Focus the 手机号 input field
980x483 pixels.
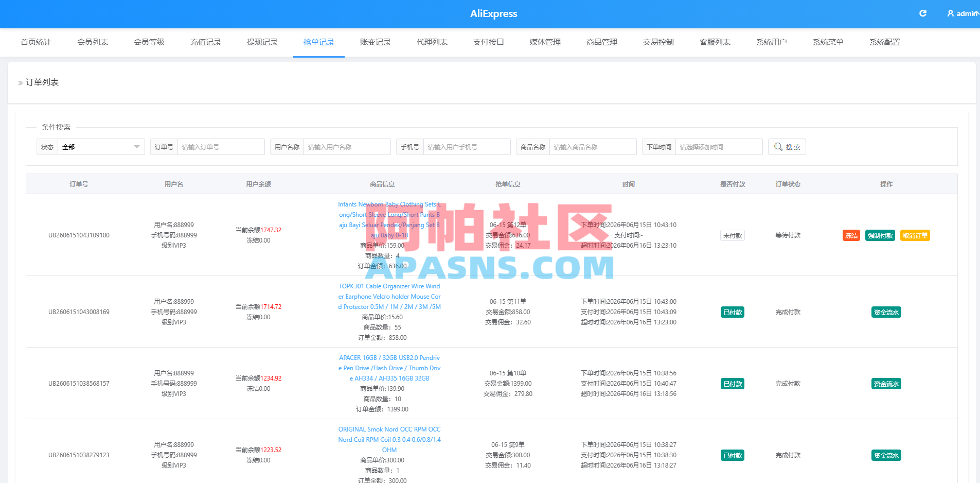(467, 147)
